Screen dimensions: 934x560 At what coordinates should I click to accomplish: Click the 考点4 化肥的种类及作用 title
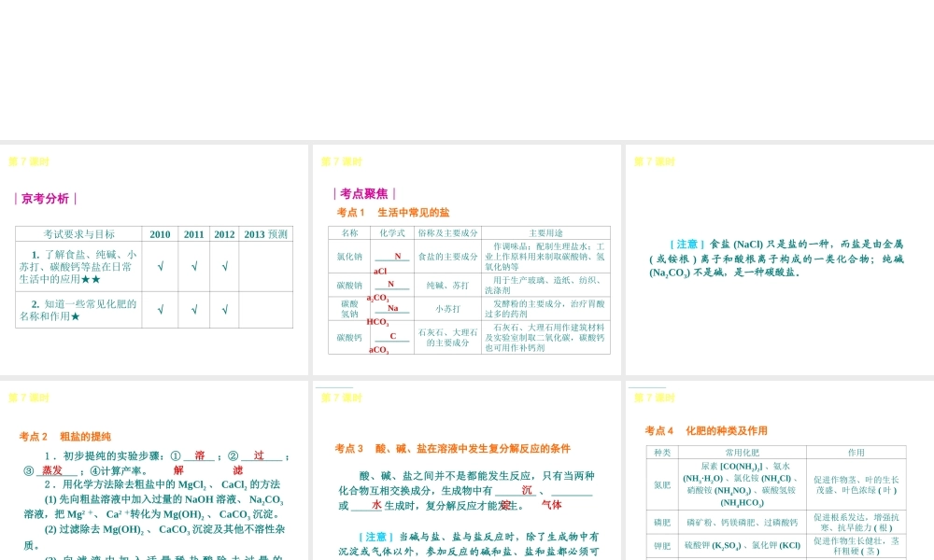[x=706, y=431]
